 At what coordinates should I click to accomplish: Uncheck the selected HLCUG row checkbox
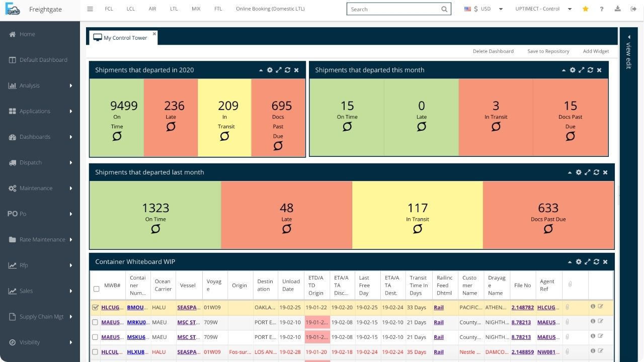tap(95, 307)
